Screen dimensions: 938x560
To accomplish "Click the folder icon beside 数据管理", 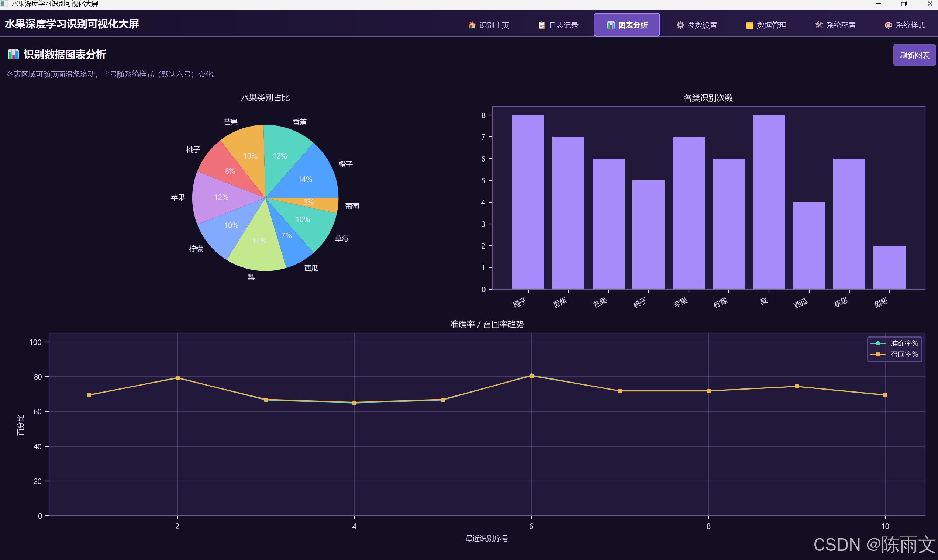I will point(750,25).
